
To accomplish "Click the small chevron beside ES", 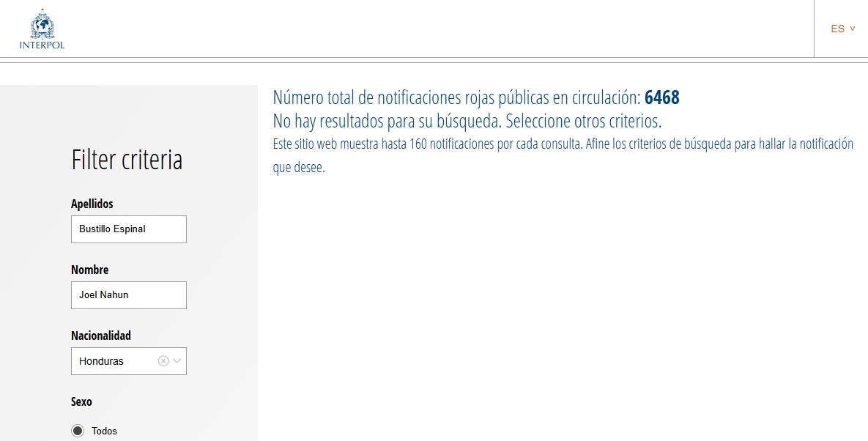I will click(853, 29).
